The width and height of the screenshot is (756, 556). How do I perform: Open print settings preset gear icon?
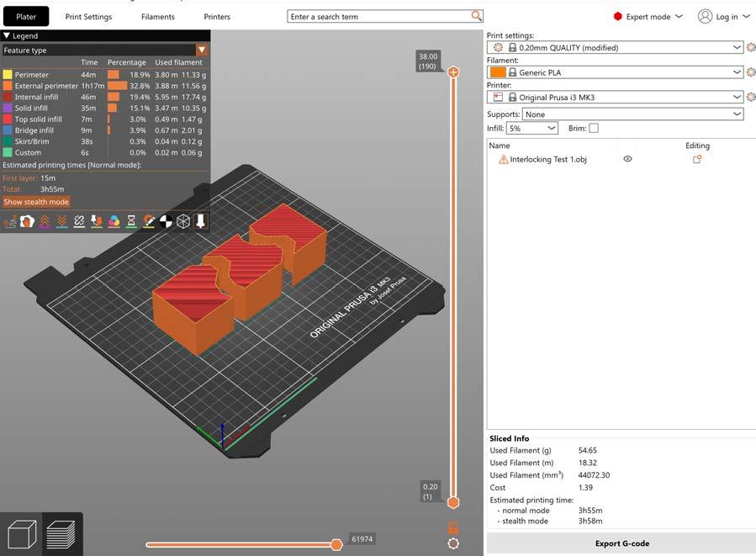[x=751, y=47]
